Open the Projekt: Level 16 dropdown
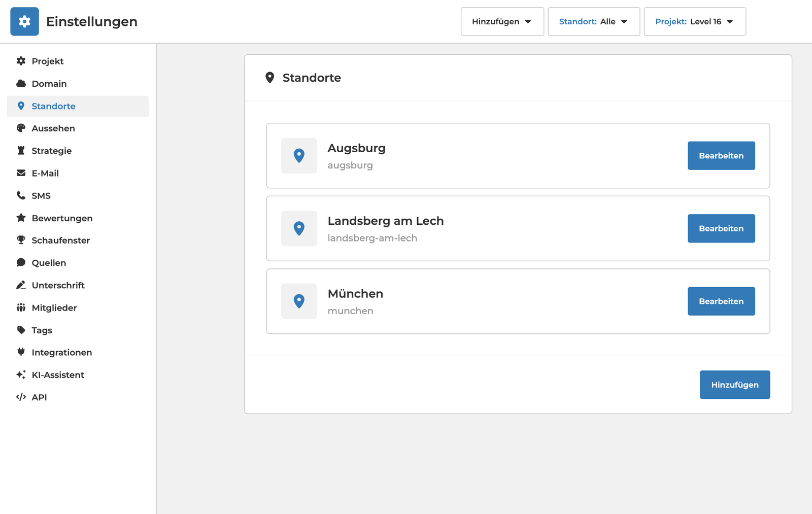 694,21
